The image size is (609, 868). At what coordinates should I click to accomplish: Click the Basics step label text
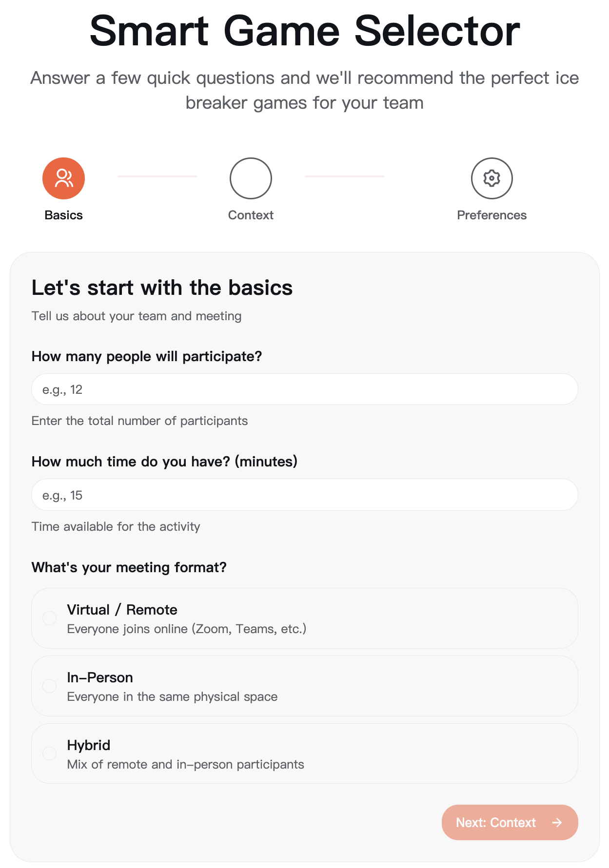pyautogui.click(x=63, y=215)
